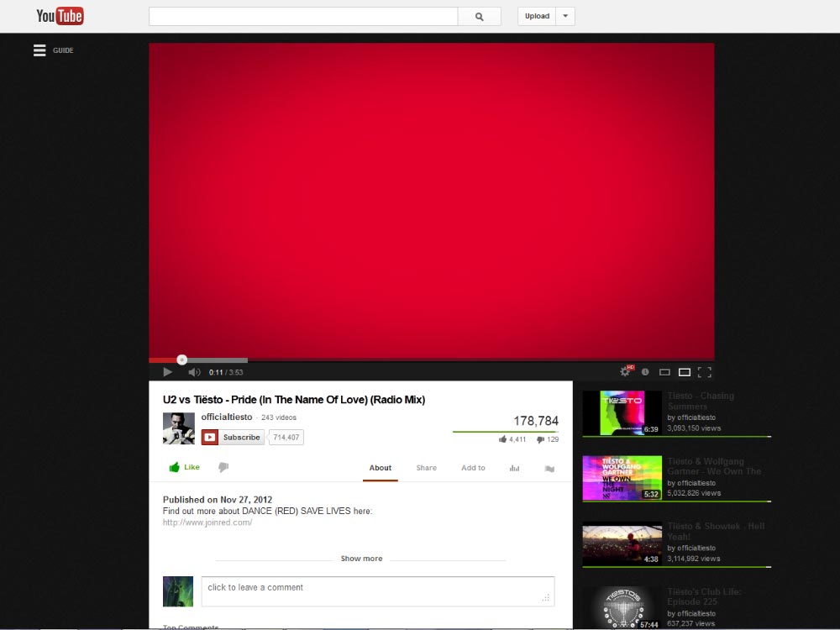Viewport: 840px width, 630px height.
Task: Click Show more to expand the description
Action: pyautogui.click(x=361, y=558)
